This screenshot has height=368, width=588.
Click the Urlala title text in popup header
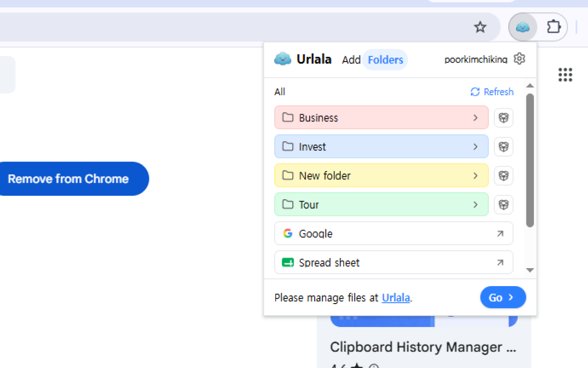pyautogui.click(x=314, y=59)
